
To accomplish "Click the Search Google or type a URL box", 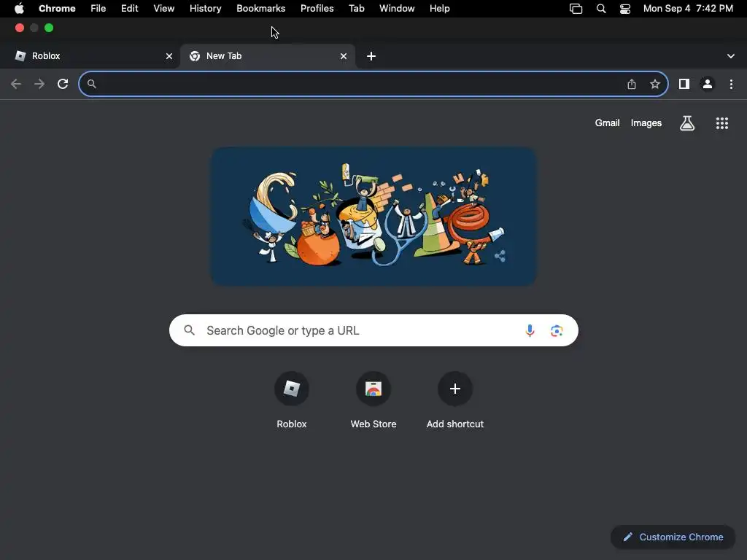I will [x=373, y=330].
